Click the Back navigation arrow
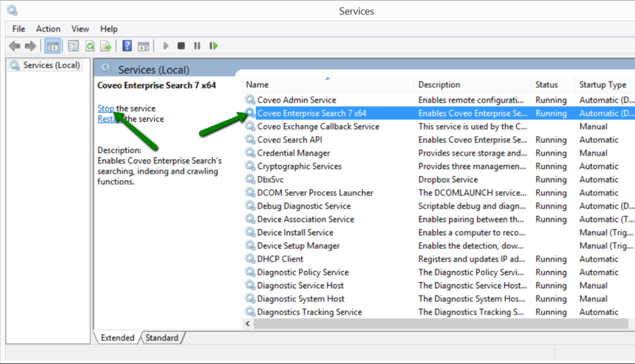Screen dimensions: 635x364 pyautogui.click(x=14, y=45)
